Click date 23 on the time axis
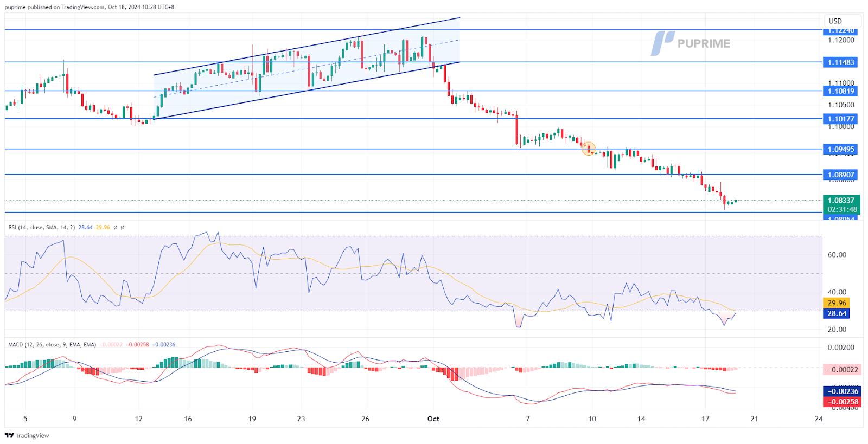 pos(301,419)
